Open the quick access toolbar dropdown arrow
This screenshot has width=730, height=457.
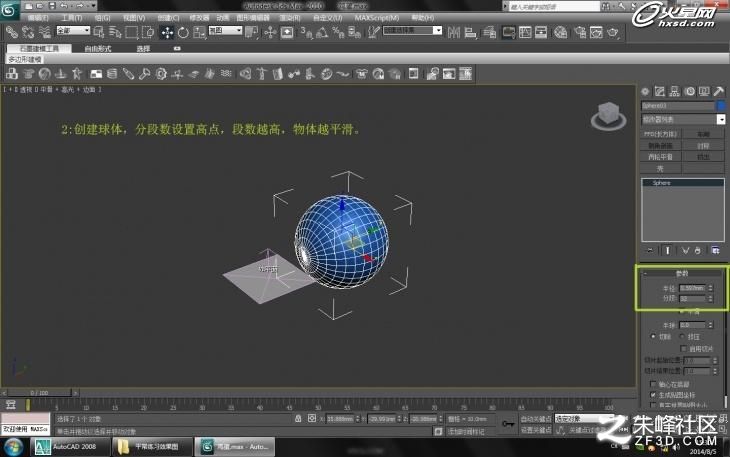pos(94,6)
